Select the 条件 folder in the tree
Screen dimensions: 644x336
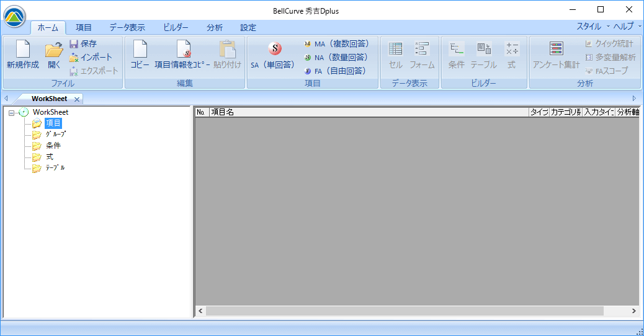53,146
